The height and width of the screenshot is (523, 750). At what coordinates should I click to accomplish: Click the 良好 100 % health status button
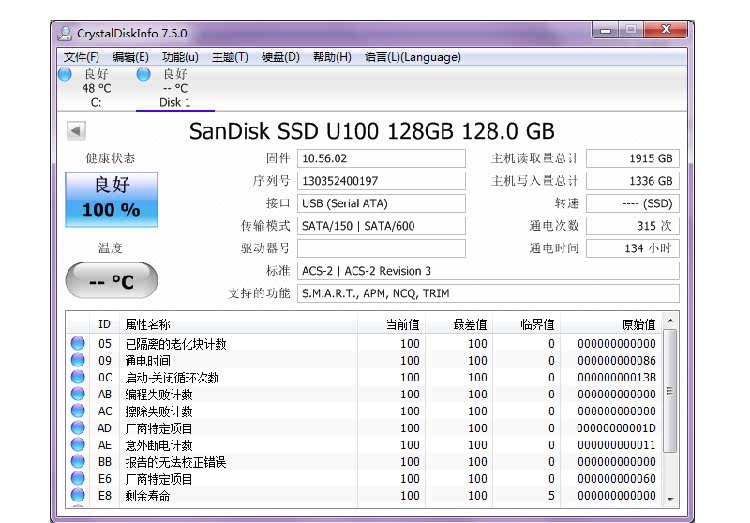click(111, 199)
